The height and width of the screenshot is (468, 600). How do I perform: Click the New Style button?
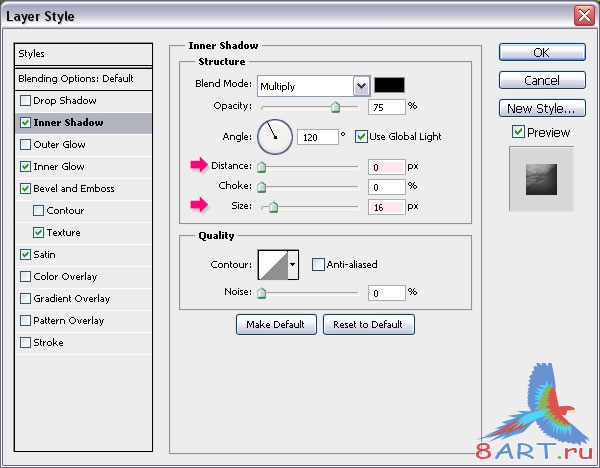tap(542, 108)
